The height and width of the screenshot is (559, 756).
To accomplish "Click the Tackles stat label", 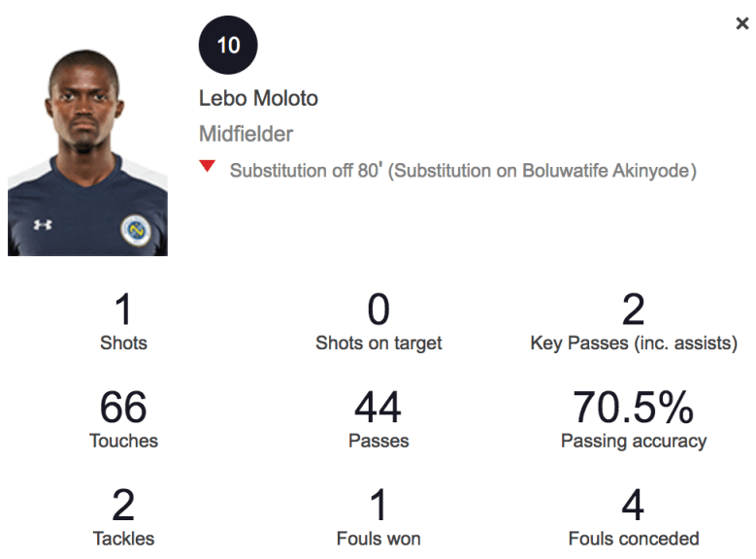I will [x=123, y=538].
